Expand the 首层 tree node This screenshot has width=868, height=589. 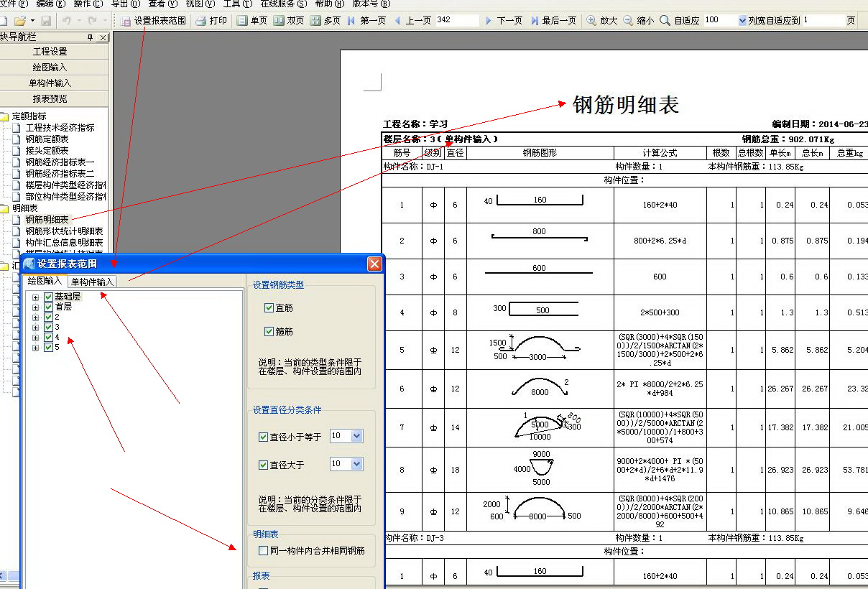click(36, 307)
